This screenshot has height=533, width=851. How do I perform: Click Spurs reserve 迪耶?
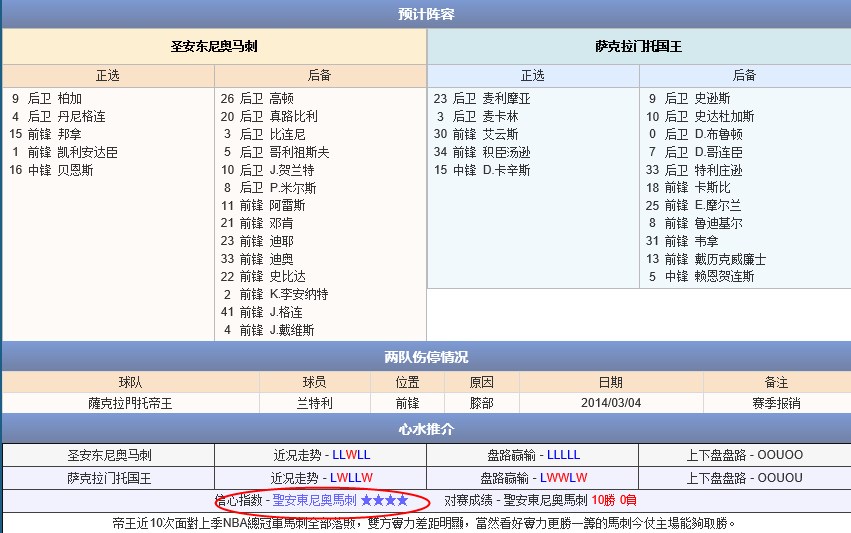282,241
